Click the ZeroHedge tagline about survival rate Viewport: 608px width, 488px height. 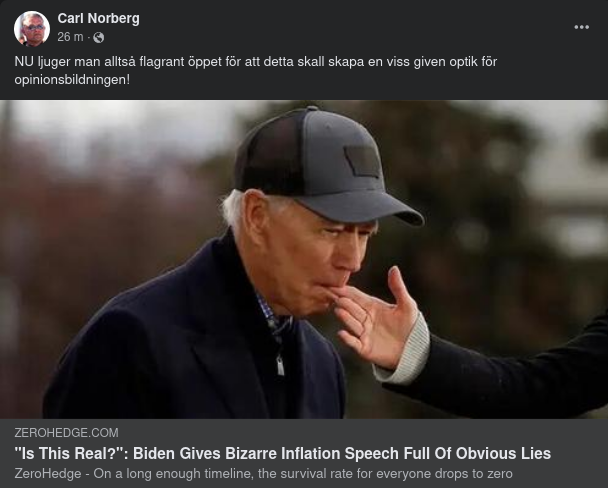coord(263,474)
